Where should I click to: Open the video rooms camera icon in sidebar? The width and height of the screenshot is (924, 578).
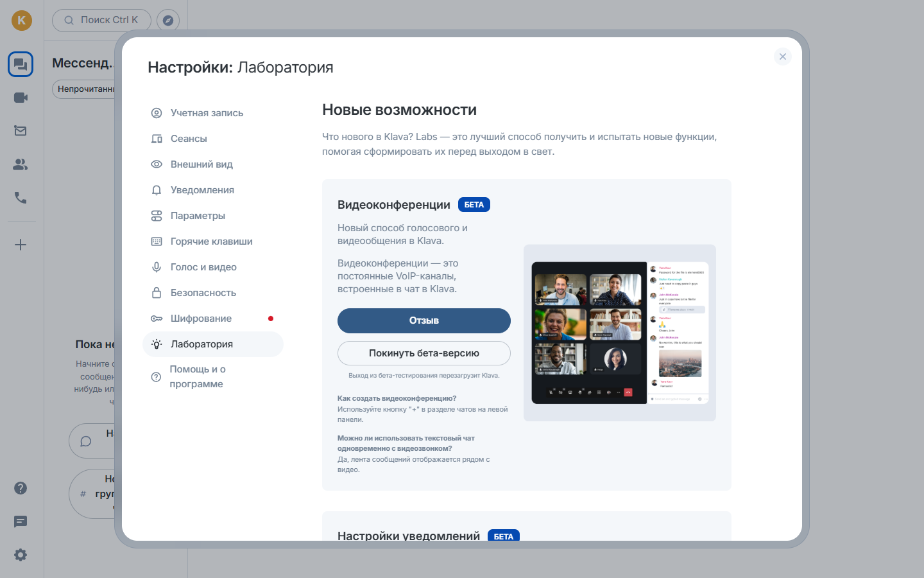click(x=21, y=98)
